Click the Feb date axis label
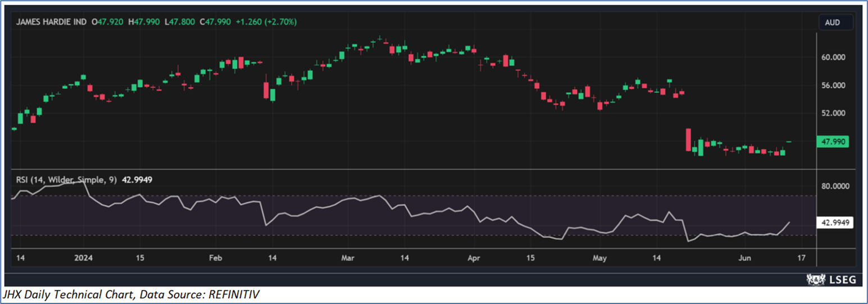This screenshot has width=868, height=304. click(x=216, y=258)
